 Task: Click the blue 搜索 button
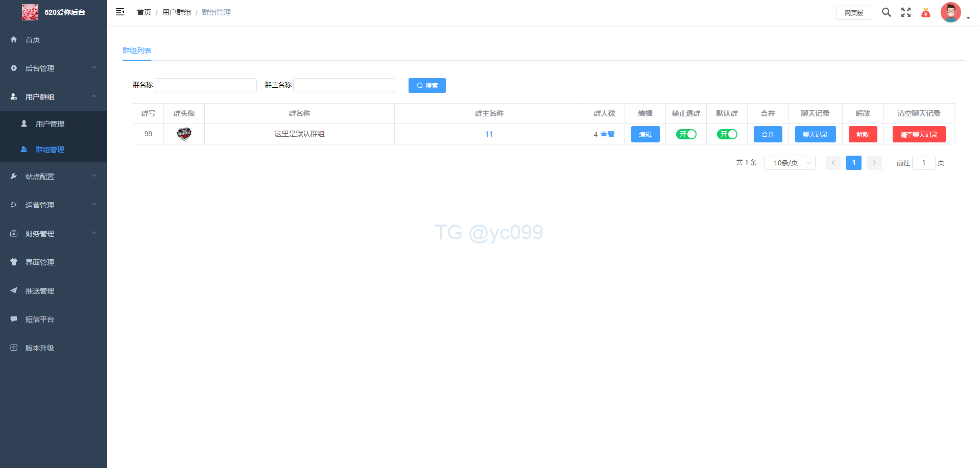427,86
